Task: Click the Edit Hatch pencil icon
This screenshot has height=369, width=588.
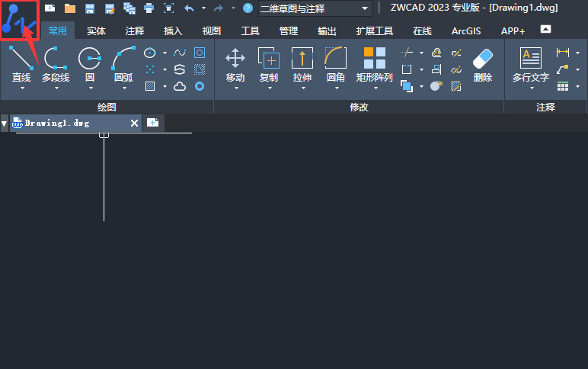Action: point(456,87)
